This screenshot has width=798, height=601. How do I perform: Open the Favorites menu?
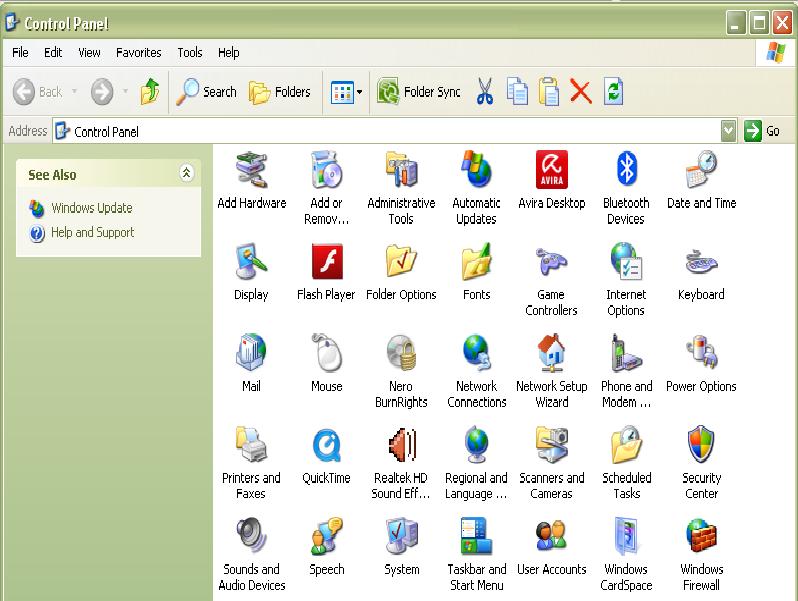tap(138, 52)
